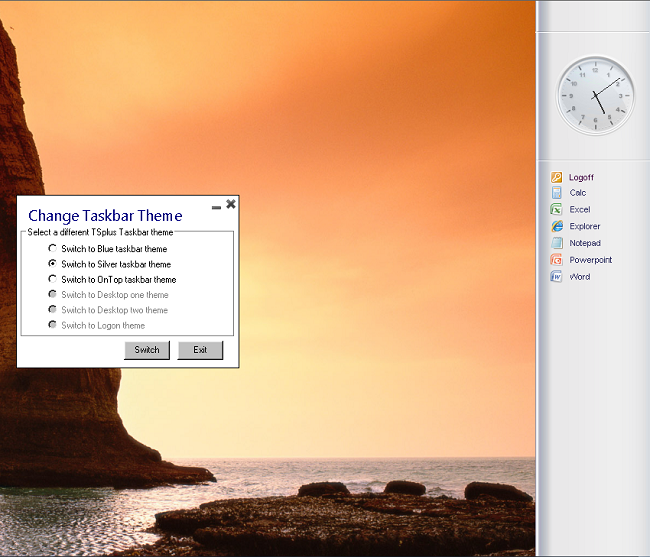Select Switch to Silver taskbar theme
650x557 pixels.
(x=53, y=264)
